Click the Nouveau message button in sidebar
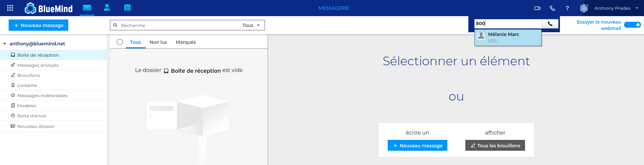Screen dimensions: 644x165 tap(38, 25)
